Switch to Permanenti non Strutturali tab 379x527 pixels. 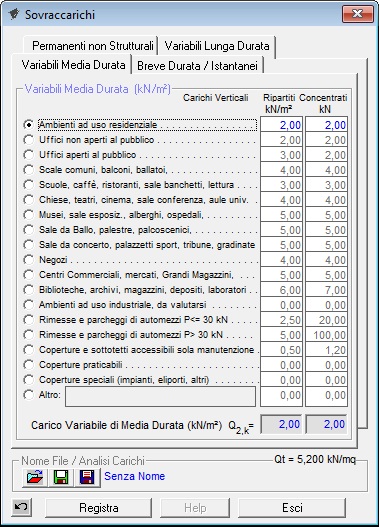click(92, 46)
